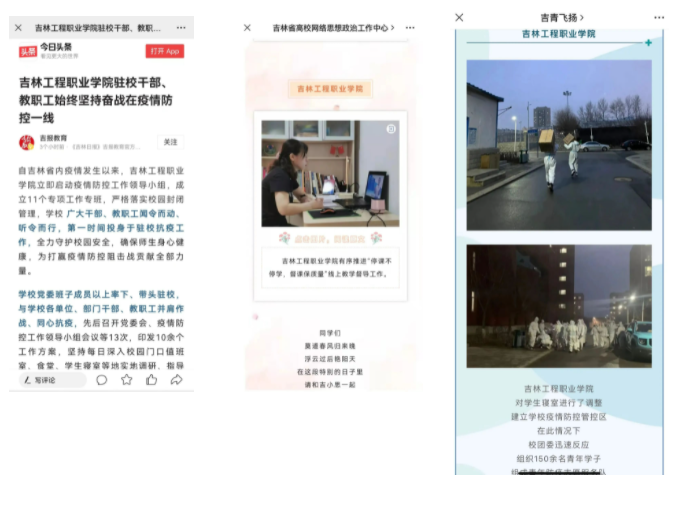Viewport: 680px width, 526px height.
Task: Tap the orange 吉林工程职业学院 label
Action: (330, 89)
